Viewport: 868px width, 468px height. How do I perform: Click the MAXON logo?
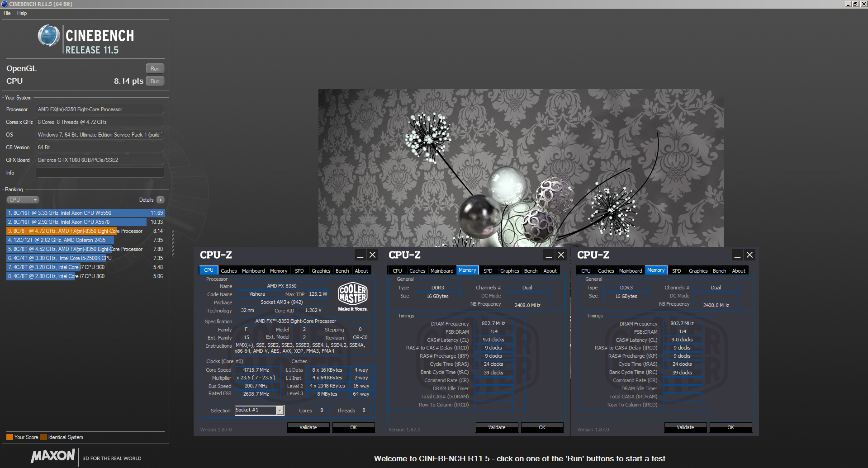pyautogui.click(x=53, y=456)
